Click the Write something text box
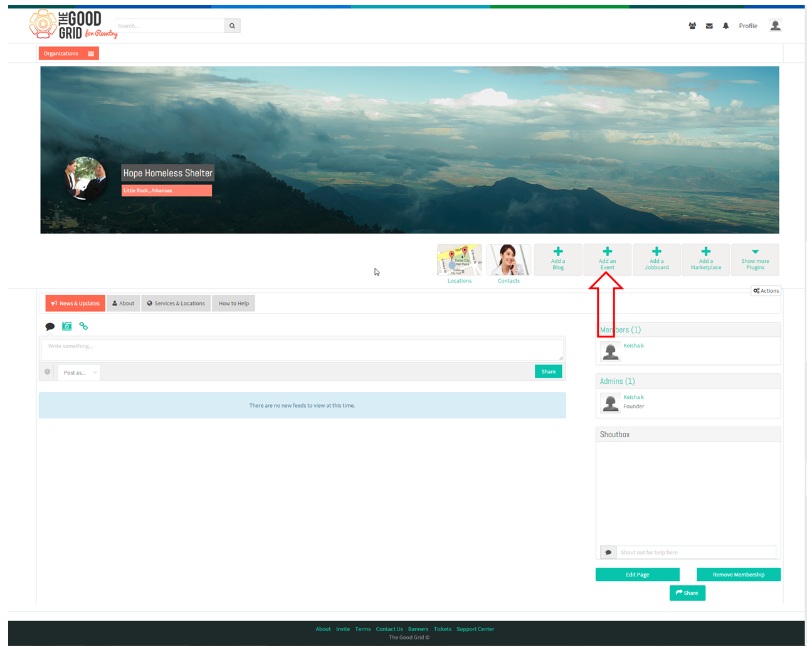 point(302,350)
